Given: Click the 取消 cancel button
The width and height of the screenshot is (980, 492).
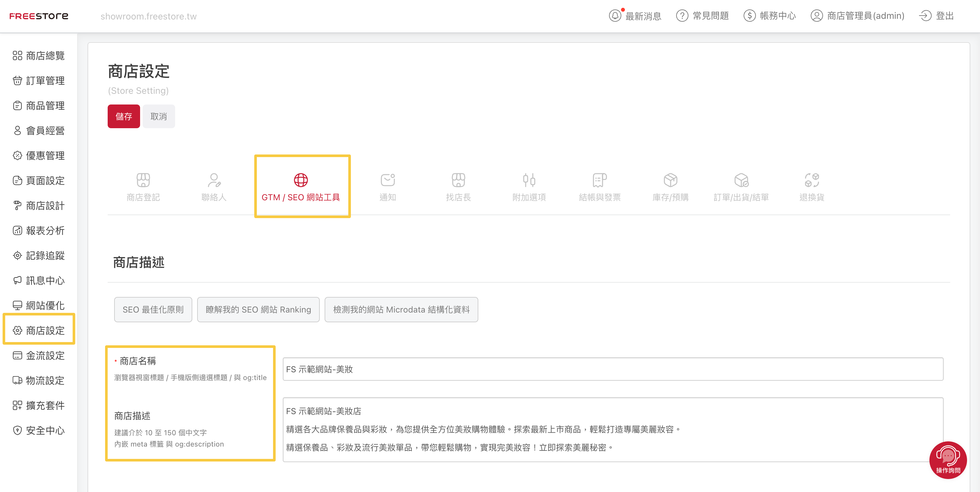Looking at the screenshot, I should tap(159, 116).
